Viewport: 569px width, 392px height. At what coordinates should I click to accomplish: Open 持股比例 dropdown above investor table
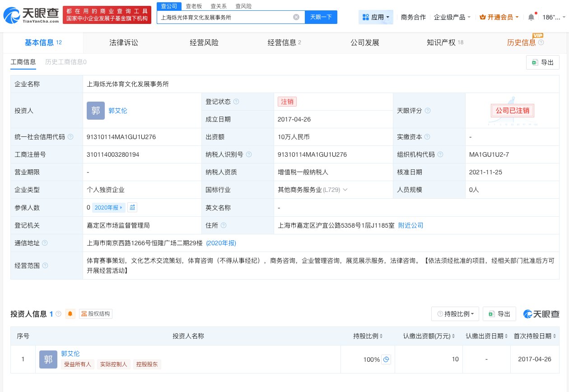click(455, 313)
